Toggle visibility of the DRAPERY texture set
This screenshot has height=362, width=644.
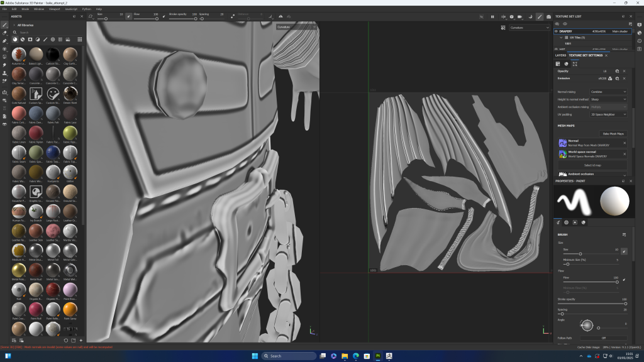pos(557,30)
